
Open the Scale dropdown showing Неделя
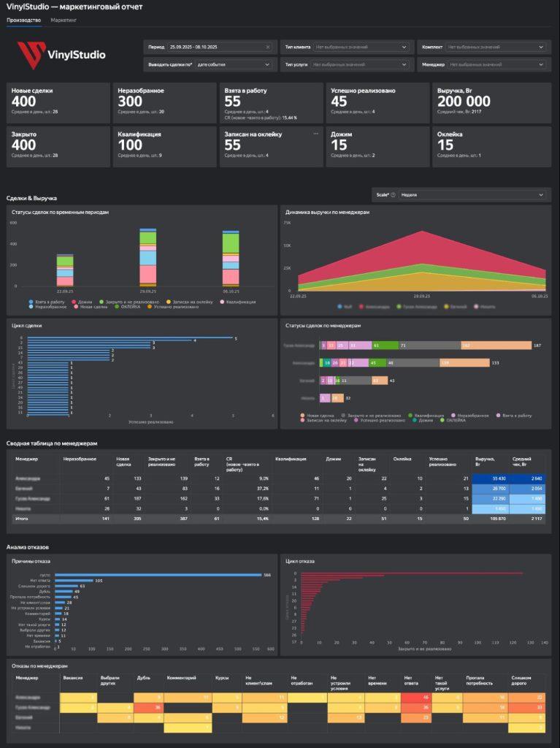tap(471, 195)
